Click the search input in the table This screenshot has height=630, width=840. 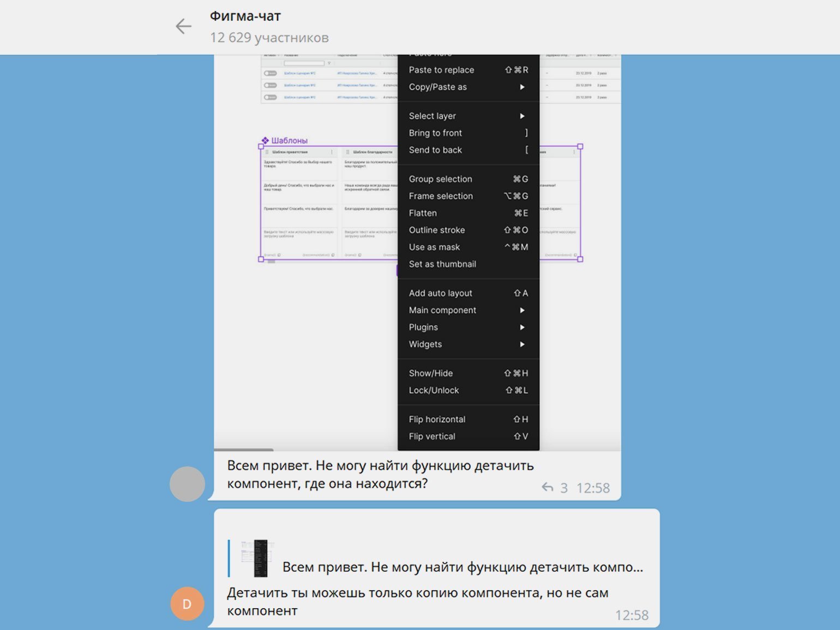tap(304, 63)
